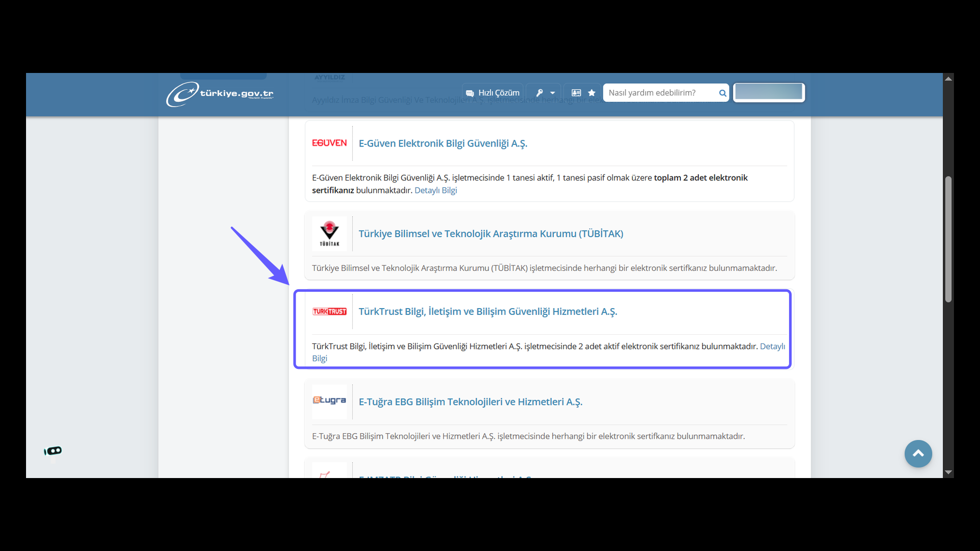Open E-Güven 'Detaylı Bilgi' link
This screenshot has height=551, width=980.
(435, 190)
